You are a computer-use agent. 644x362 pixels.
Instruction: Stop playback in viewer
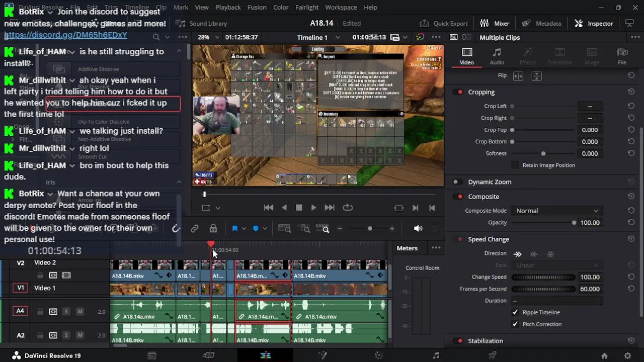[299, 208]
